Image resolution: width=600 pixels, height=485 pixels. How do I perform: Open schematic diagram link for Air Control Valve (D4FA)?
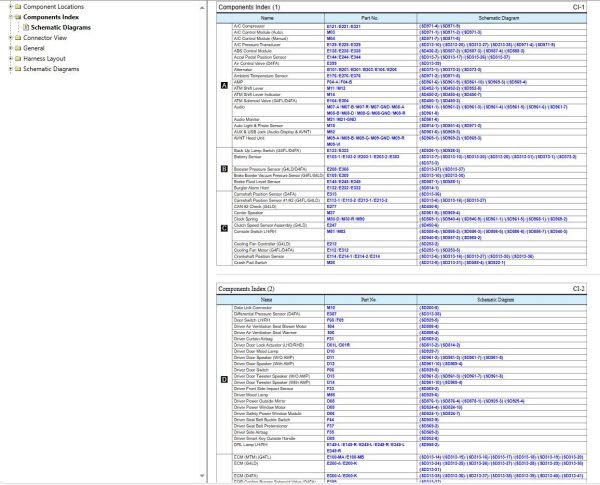(x=430, y=63)
